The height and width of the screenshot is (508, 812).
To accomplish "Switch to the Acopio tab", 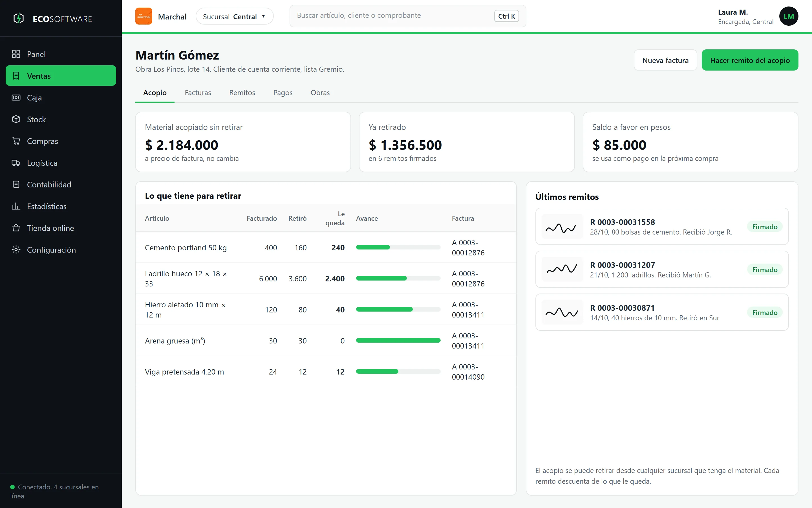I will (155, 93).
